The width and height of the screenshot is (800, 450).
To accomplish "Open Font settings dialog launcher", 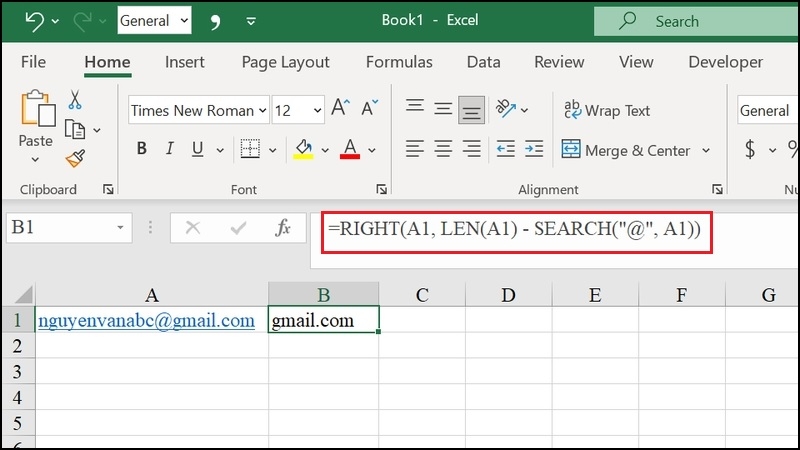I will pyautogui.click(x=381, y=189).
